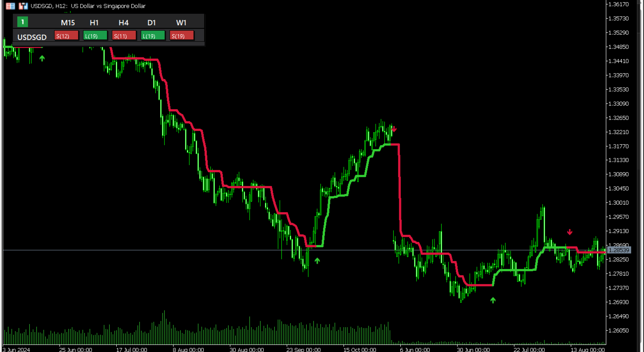Click the '13 Aug 00:00' date label
Image resolution: width=644 pixels, height=352 pixels.
click(587, 349)
